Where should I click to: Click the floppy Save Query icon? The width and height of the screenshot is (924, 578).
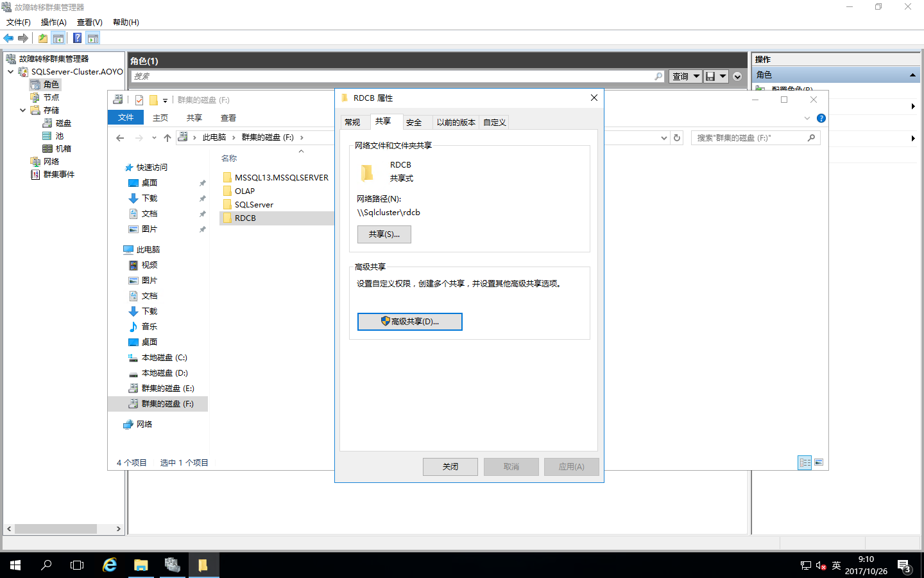click(710, 76)
